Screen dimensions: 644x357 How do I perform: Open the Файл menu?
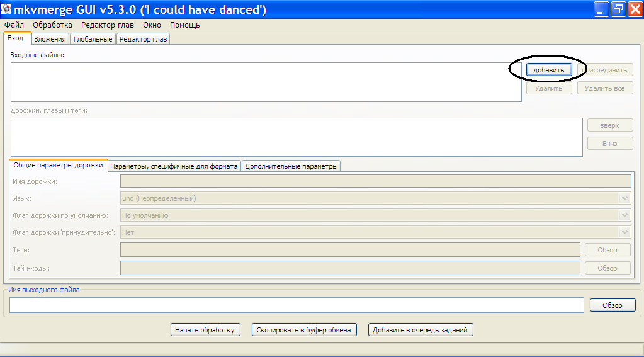click(x=14, y=25)
